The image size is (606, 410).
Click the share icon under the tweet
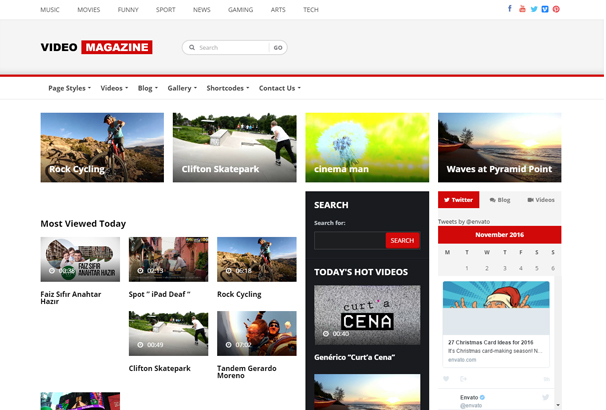[463, 379]
